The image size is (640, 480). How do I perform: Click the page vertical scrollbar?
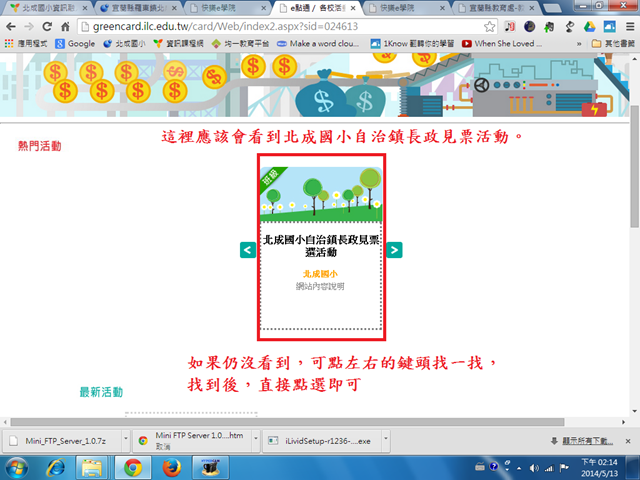[634, 250]
